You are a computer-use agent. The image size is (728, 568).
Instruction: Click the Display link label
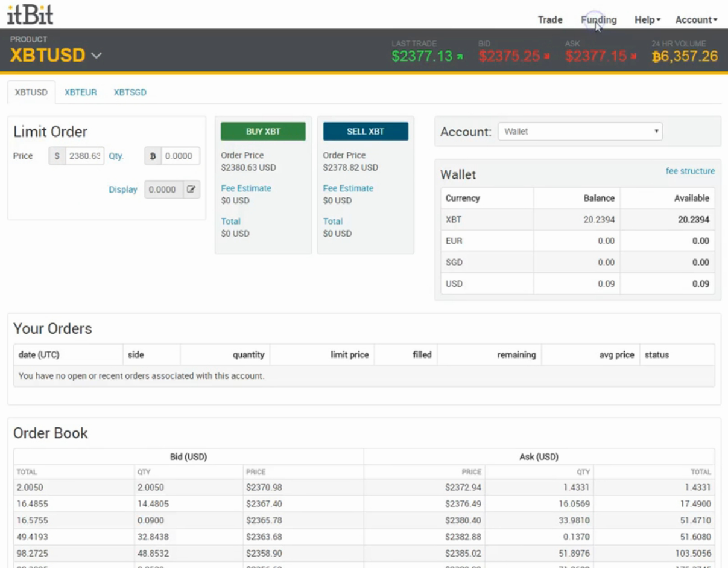pyautogui.click(x=123, y=190)
